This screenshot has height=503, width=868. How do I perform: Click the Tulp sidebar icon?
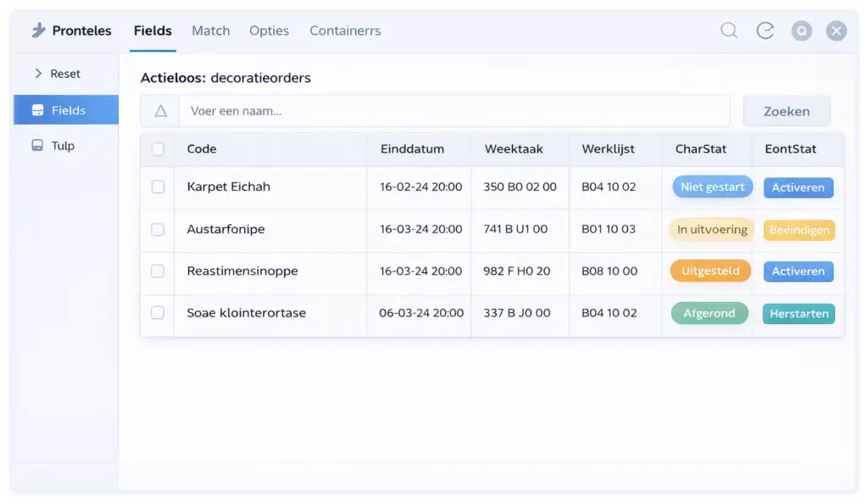(37, 145)
